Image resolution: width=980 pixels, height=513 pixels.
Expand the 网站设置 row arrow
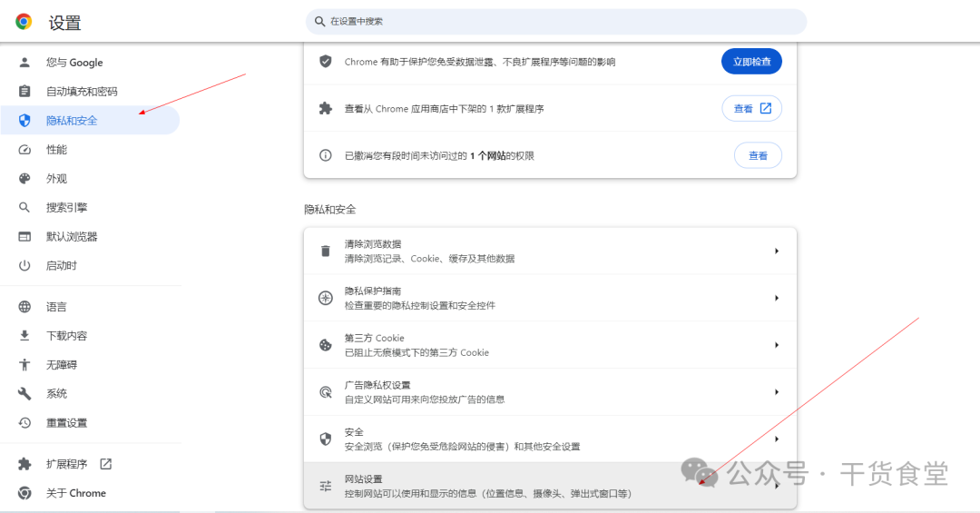tap(776, 486)
